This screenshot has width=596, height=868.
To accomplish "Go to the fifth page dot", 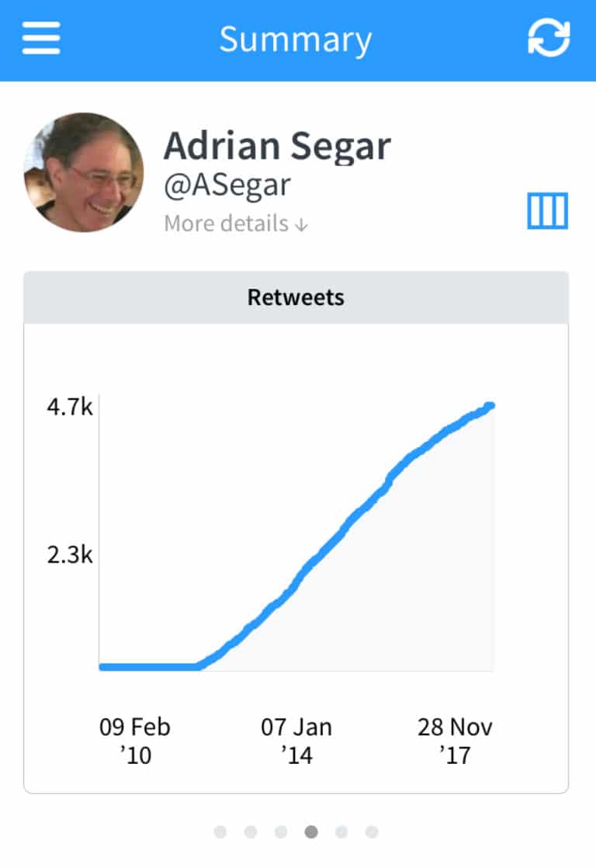I will 341,832.
